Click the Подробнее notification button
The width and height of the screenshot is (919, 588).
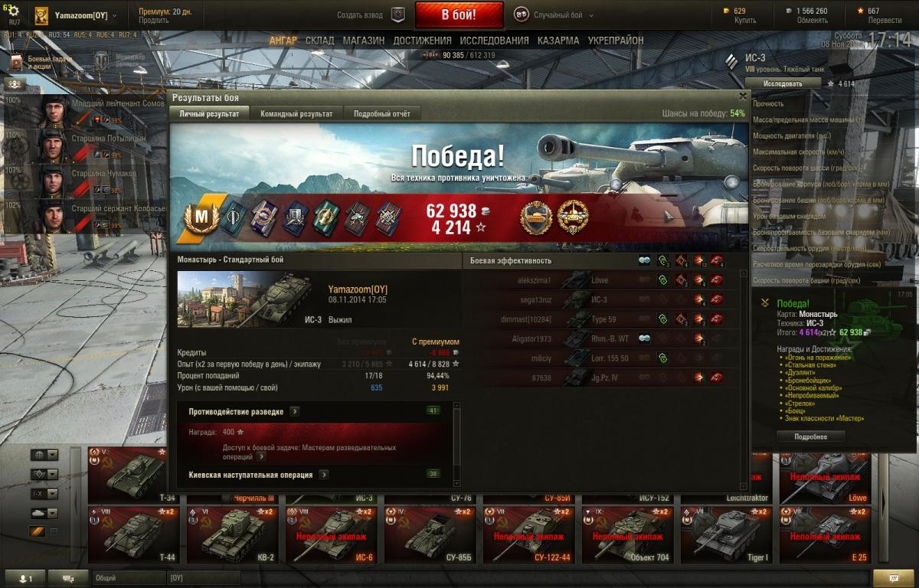810,436
